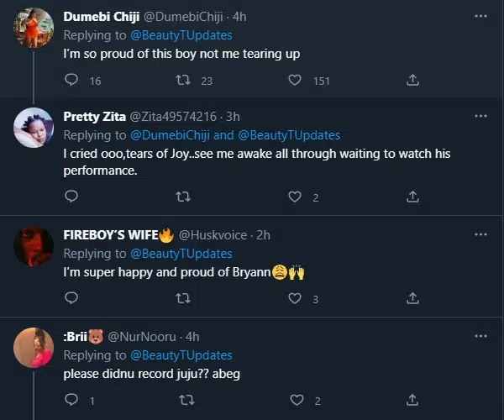The image size is (504, 420).
Task: Open more options on Dumebi Chiji's tweet
Action: coord(480,16)
